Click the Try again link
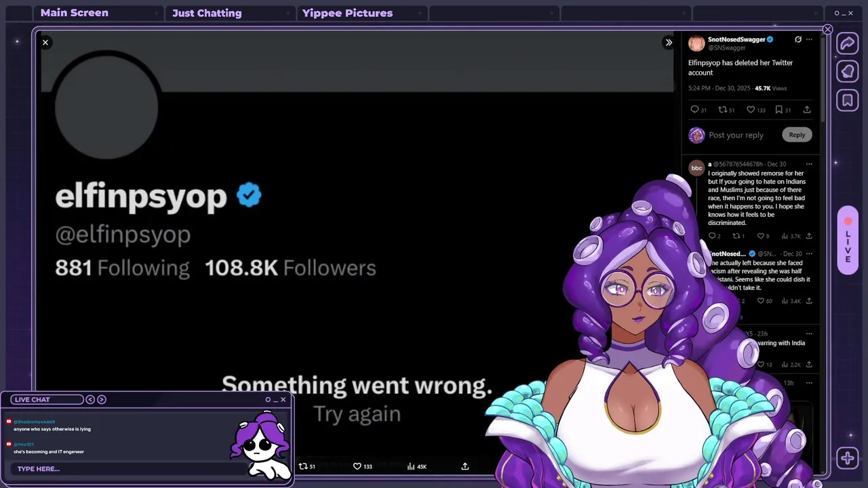This screenshot has width=868, height=488. click(357, 414)
